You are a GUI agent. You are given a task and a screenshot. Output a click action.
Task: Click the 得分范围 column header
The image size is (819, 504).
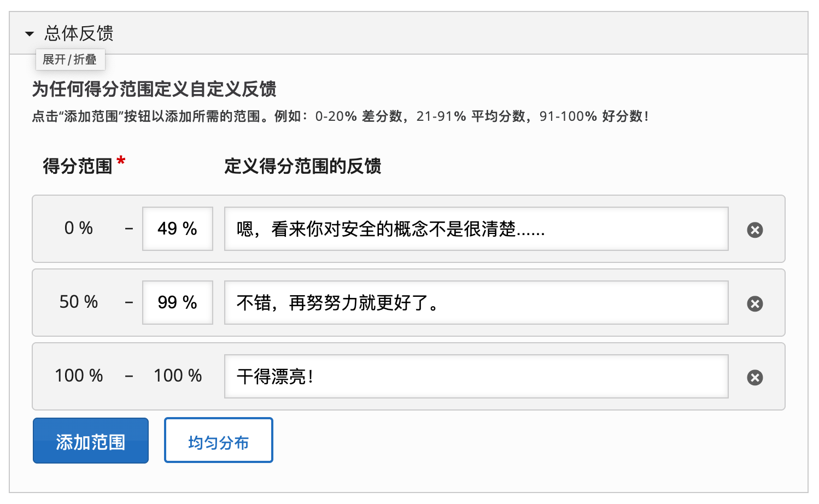click(x=80, y=166)
